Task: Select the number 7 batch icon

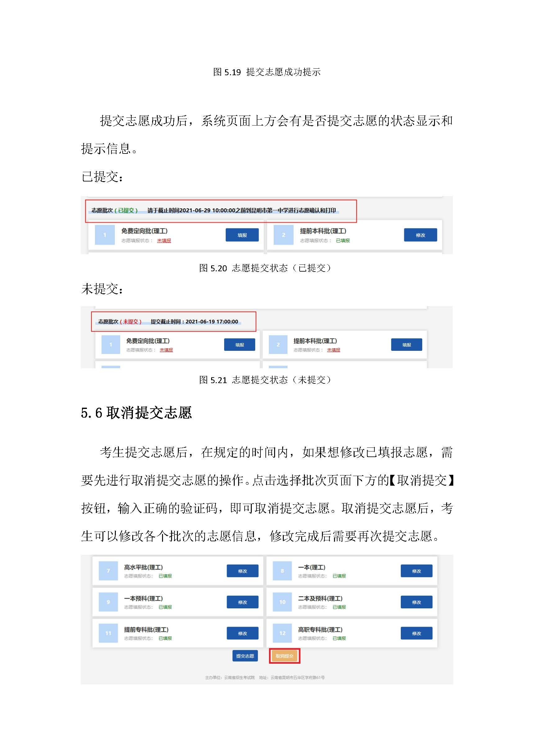Action: click(108, 570)
